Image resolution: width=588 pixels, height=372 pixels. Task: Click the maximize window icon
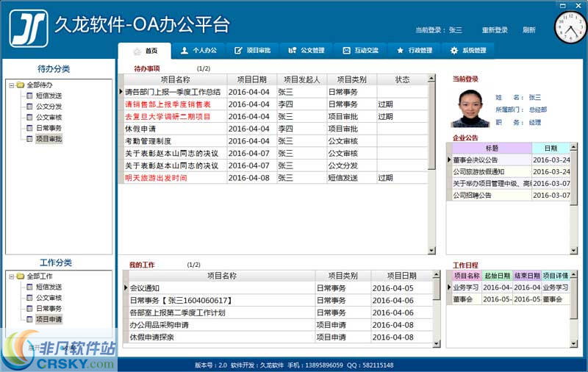pos(562,5)
